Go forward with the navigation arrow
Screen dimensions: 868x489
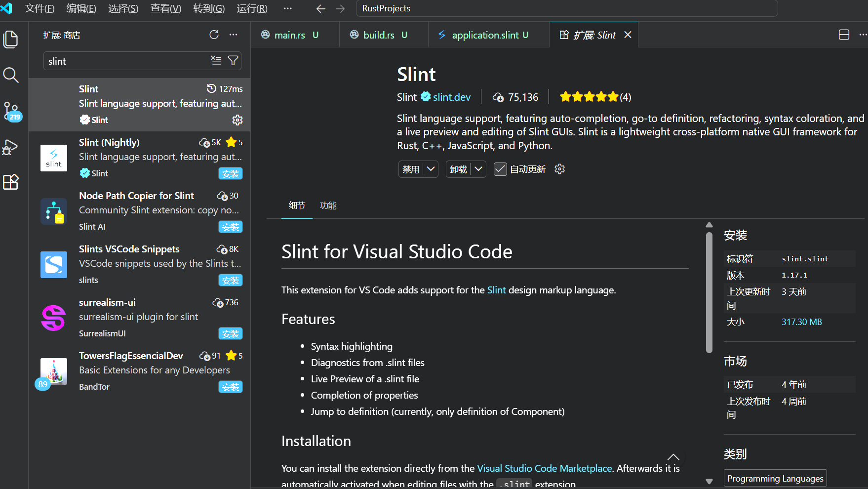point(340,8)
